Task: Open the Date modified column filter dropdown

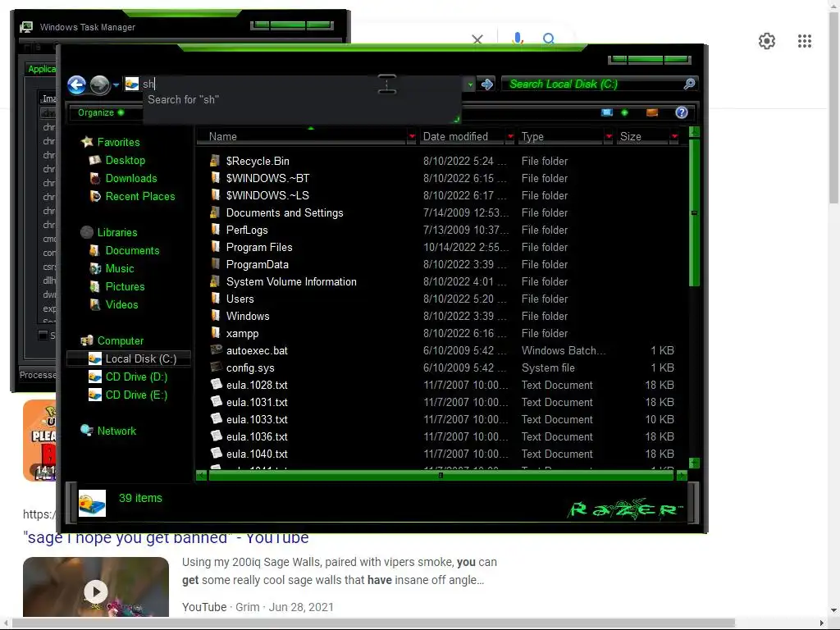Action: pyautogui.click(x=510, y=137)
